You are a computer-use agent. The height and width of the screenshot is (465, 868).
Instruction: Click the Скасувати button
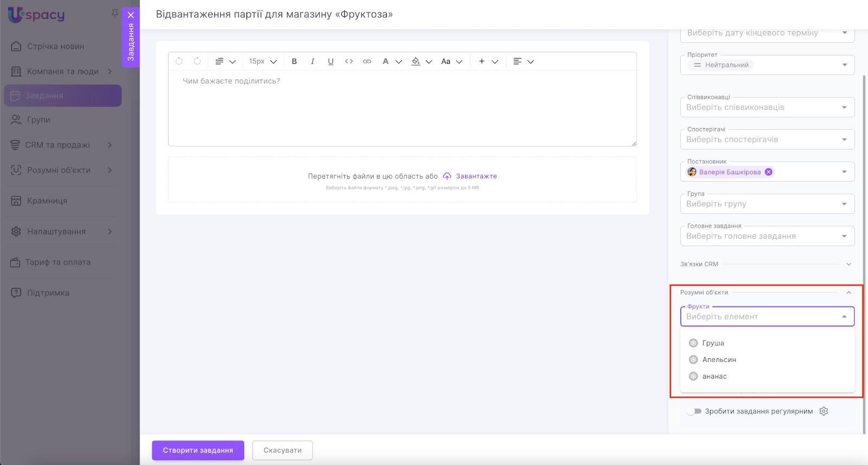coord(283,450)
